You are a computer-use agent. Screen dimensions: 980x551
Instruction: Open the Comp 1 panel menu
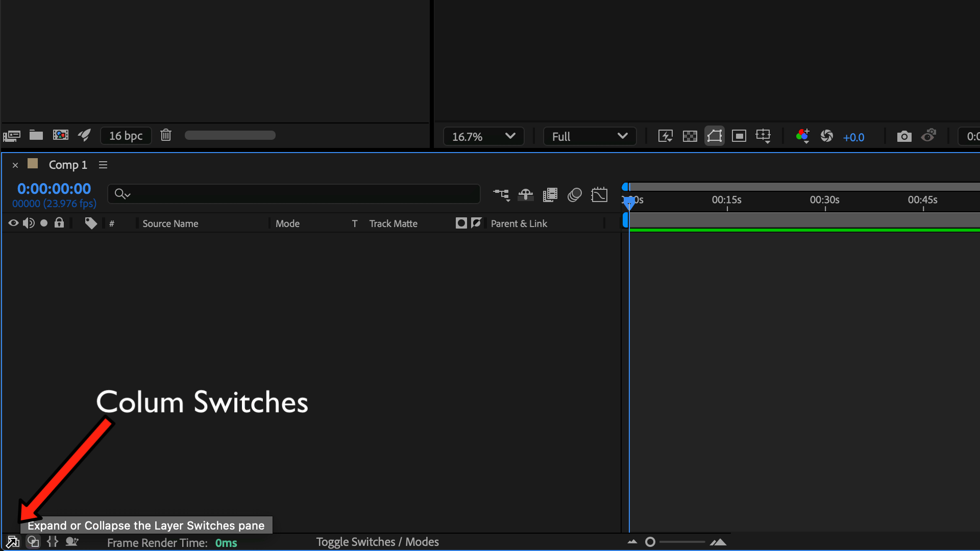(103, 165)
